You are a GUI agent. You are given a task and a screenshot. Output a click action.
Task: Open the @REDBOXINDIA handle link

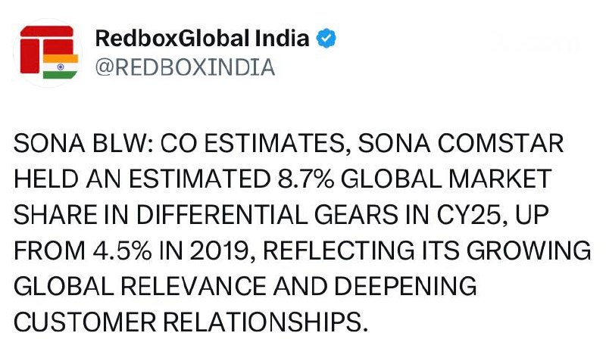click(184, 67)
